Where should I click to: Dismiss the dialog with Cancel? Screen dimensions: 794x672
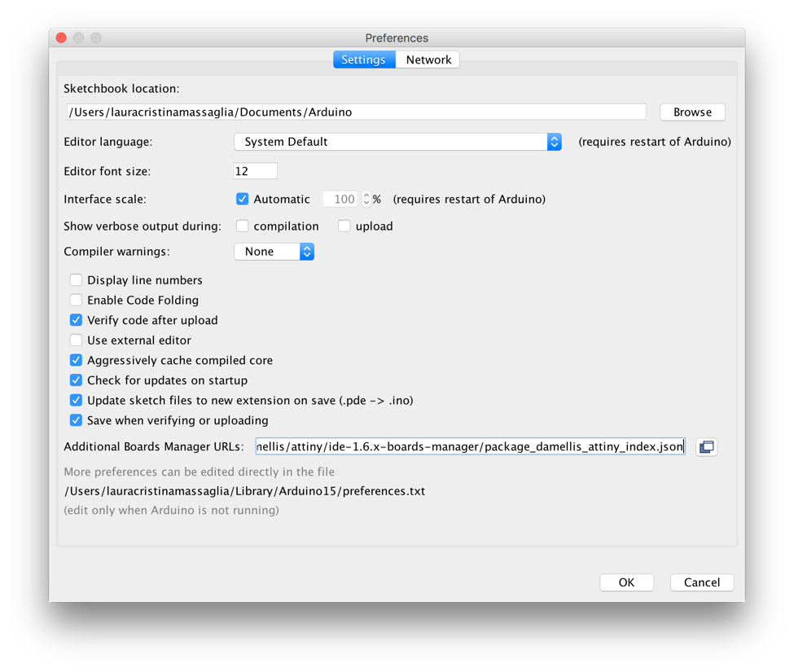(702, 582)
